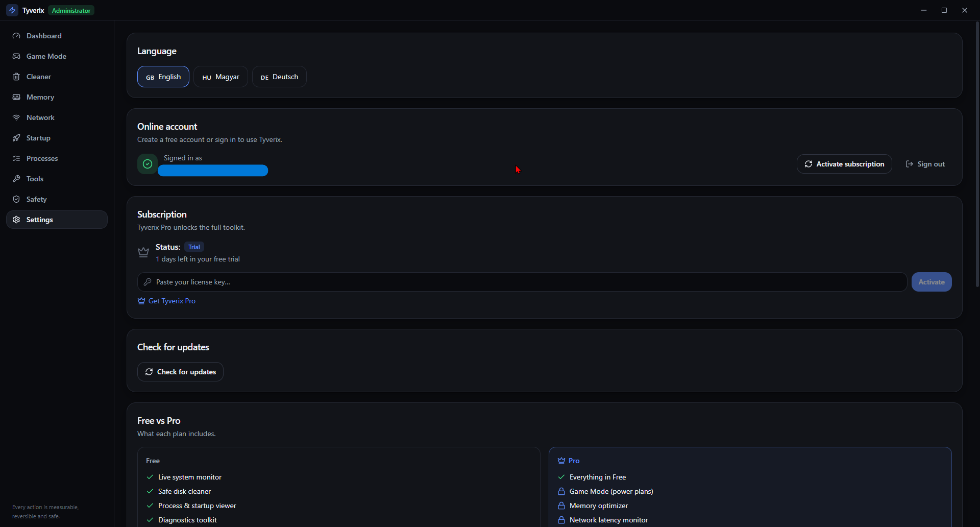Open the Dashboard page

click(57, 36)
